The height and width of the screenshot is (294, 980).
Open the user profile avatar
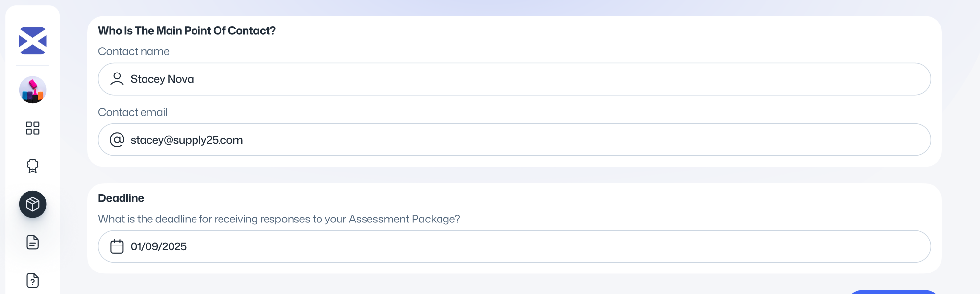(x=32, y=90)
